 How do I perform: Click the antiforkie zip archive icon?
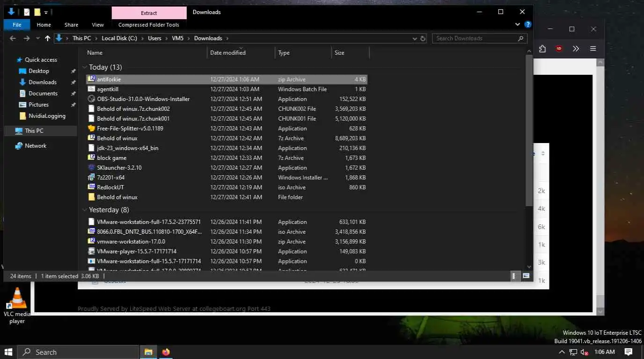92,79
